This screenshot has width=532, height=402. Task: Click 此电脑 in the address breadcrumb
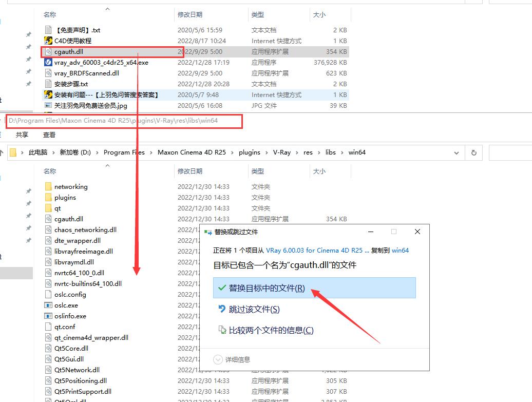click(x=38, y=152)
